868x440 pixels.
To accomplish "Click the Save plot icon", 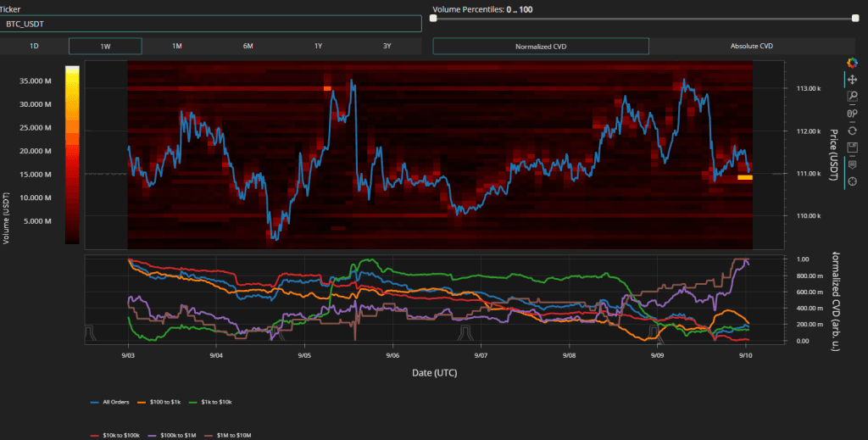I will 852,147.
